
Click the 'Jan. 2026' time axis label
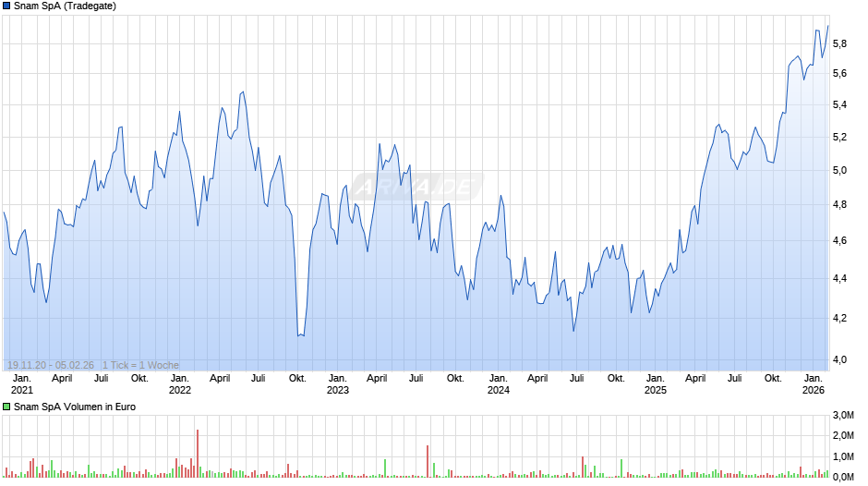[814, 384]
